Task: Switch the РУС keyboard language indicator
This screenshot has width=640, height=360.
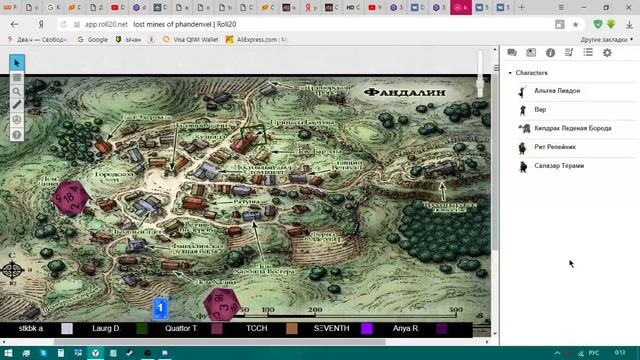Action: [594, 353]
